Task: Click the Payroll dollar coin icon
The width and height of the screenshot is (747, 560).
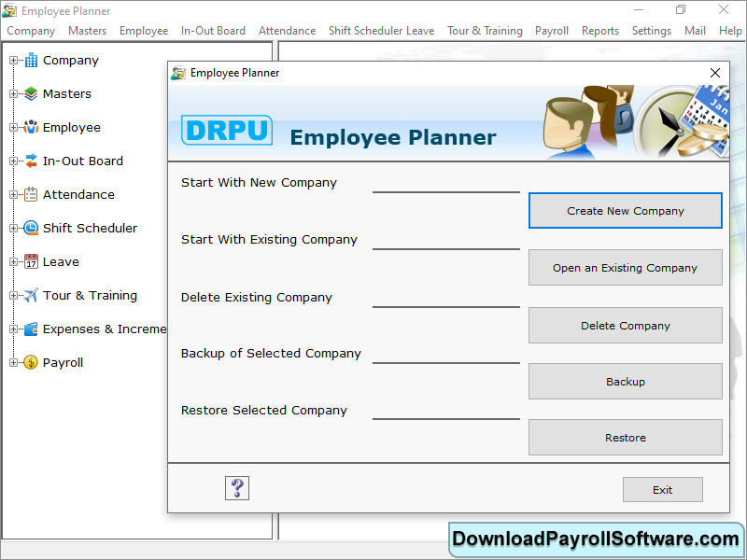Action: tap(31, 362)
